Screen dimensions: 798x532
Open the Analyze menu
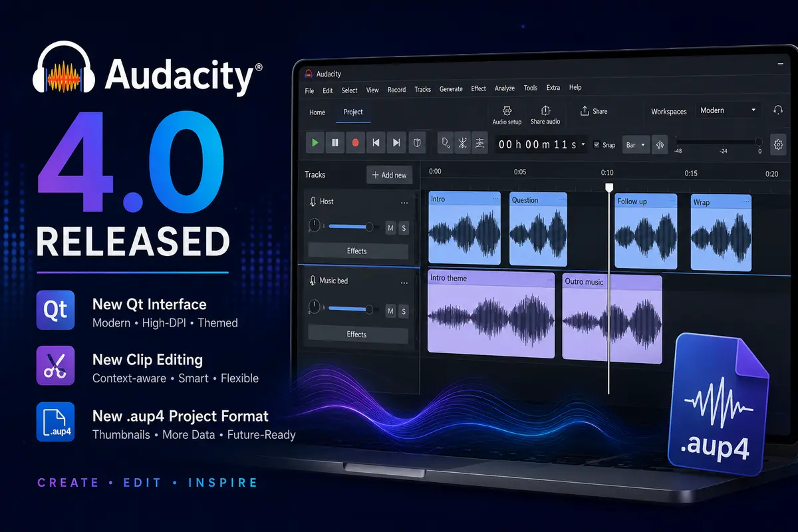(x=505, y=88)
